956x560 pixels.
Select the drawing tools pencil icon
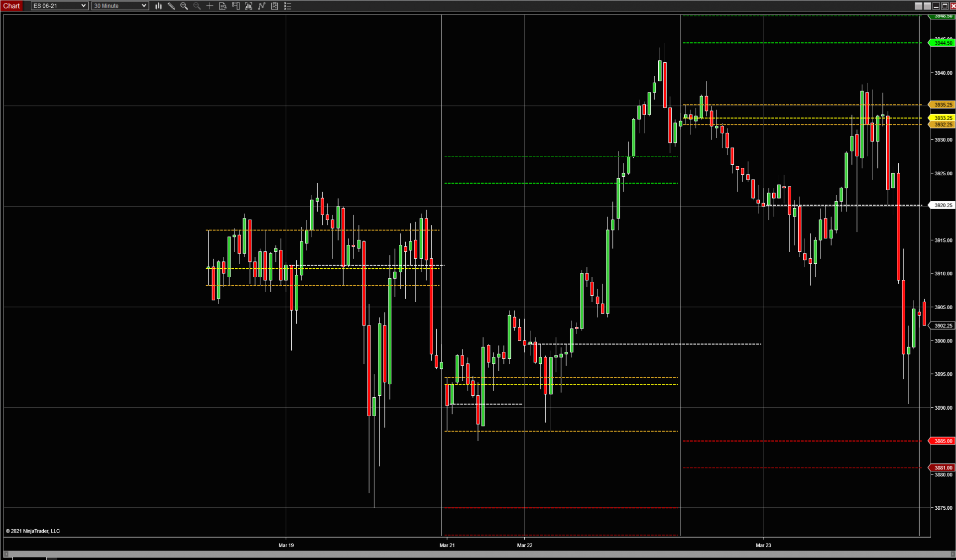(x=171, y=6)
